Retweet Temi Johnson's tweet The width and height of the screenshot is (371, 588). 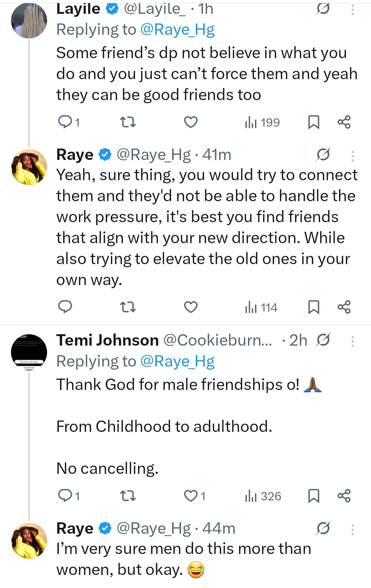[x=128, y=496]
